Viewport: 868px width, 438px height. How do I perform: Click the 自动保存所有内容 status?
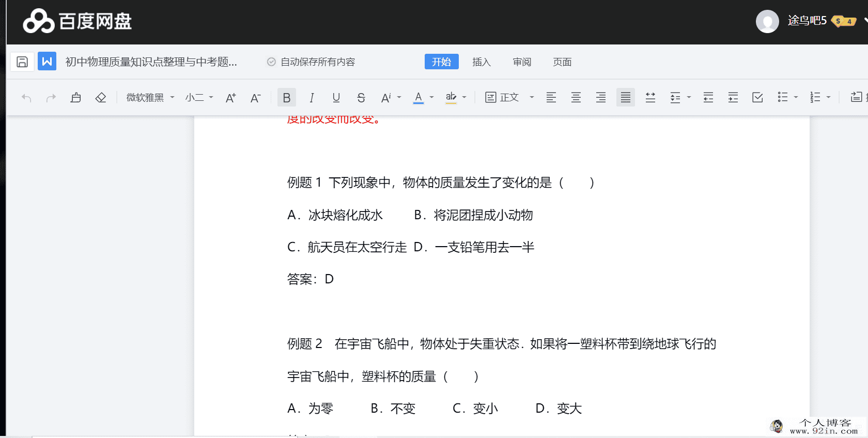(x=311, y=62)
